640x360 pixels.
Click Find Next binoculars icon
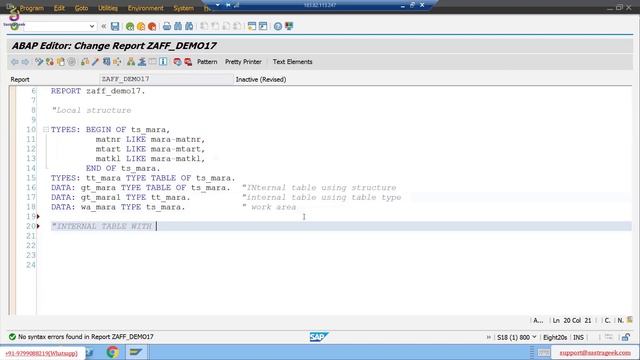coord(189,27)
